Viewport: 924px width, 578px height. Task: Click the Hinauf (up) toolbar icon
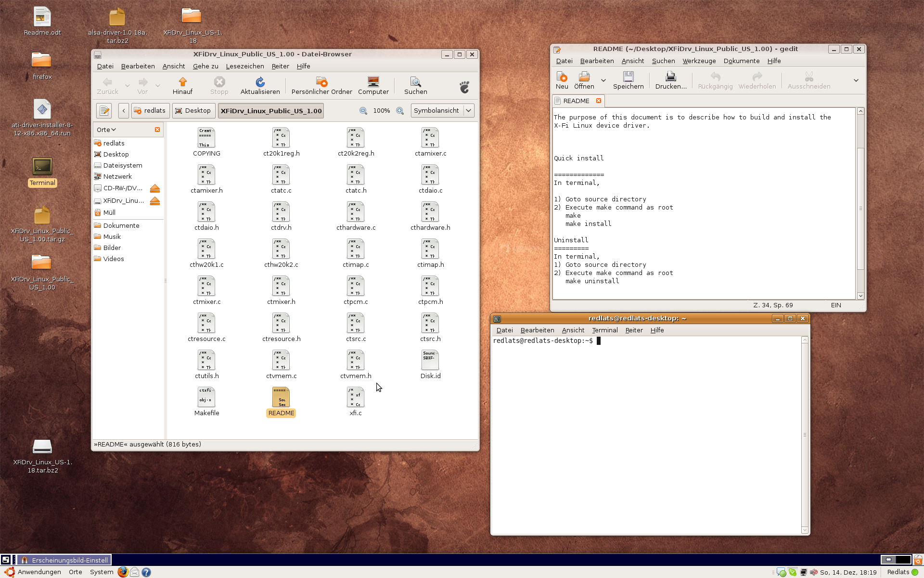coord(182,82)
